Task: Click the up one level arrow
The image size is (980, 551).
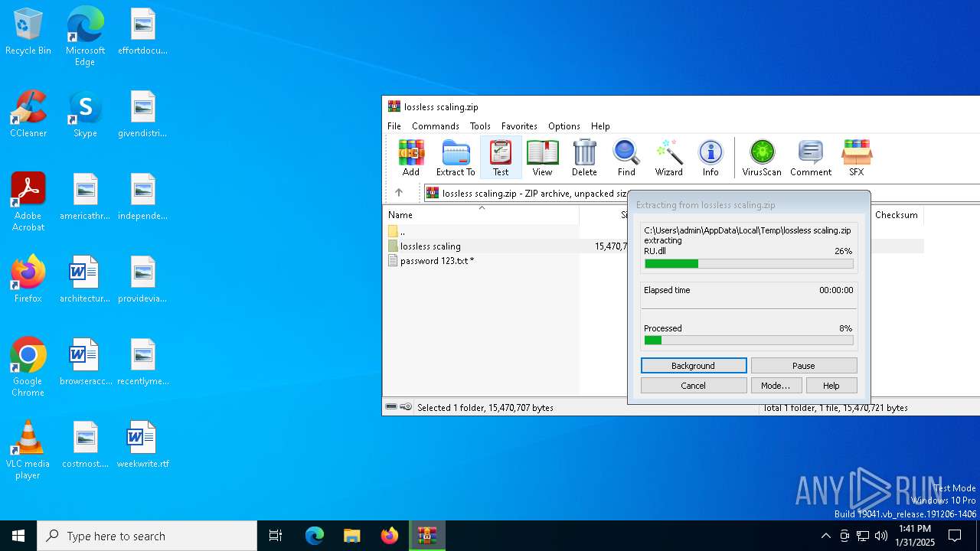Action: pyautogui.click(x=398, y=193)
